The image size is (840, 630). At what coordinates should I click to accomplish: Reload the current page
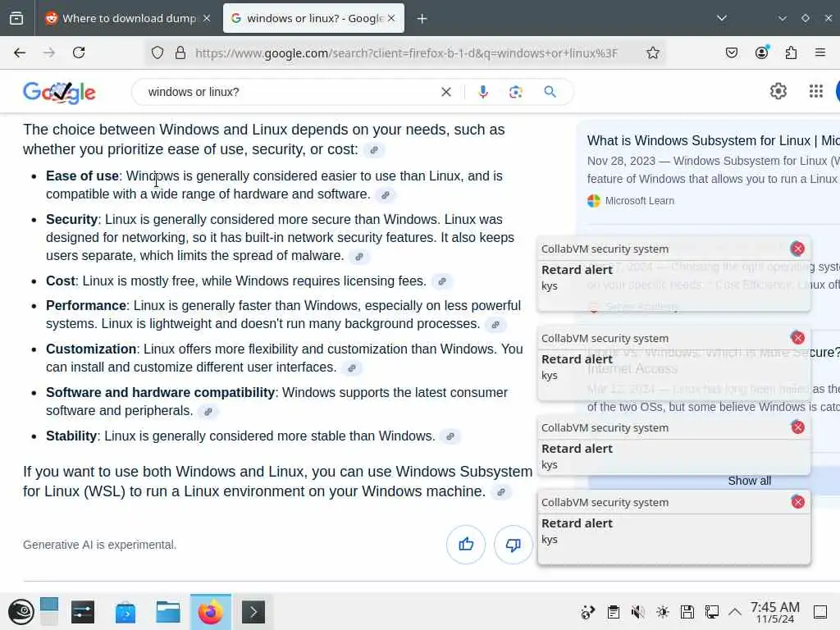click(x=79, y=52)
